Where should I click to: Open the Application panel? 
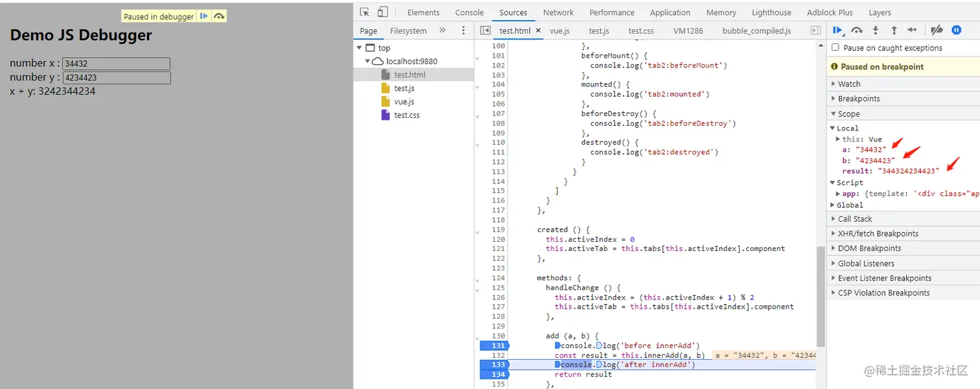coord(670,12)
